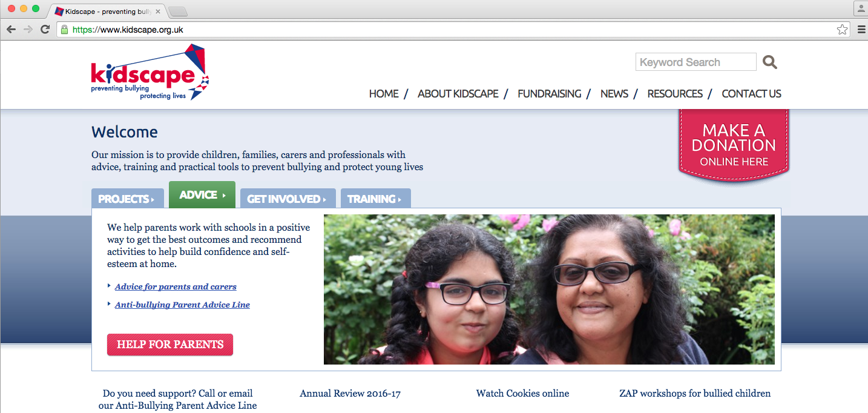
Task: Click the magnifying glass search icon
Action: pyautogui.click(x=769, y=62)
